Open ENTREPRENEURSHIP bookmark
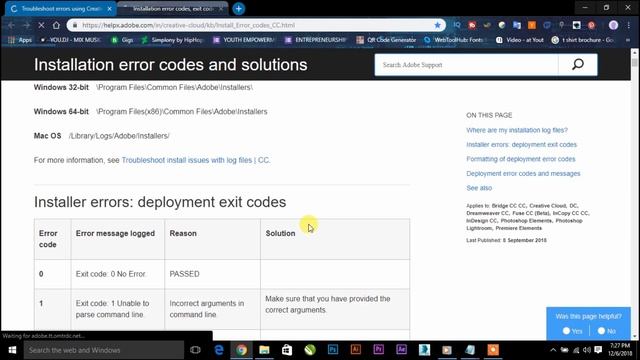 (316, 40)
